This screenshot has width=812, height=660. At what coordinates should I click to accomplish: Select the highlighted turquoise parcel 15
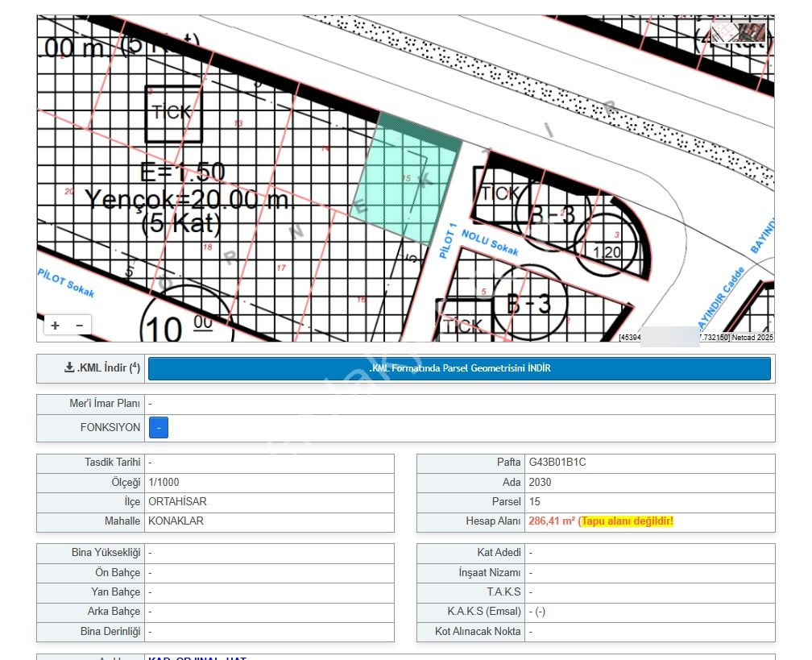point(406,181)
